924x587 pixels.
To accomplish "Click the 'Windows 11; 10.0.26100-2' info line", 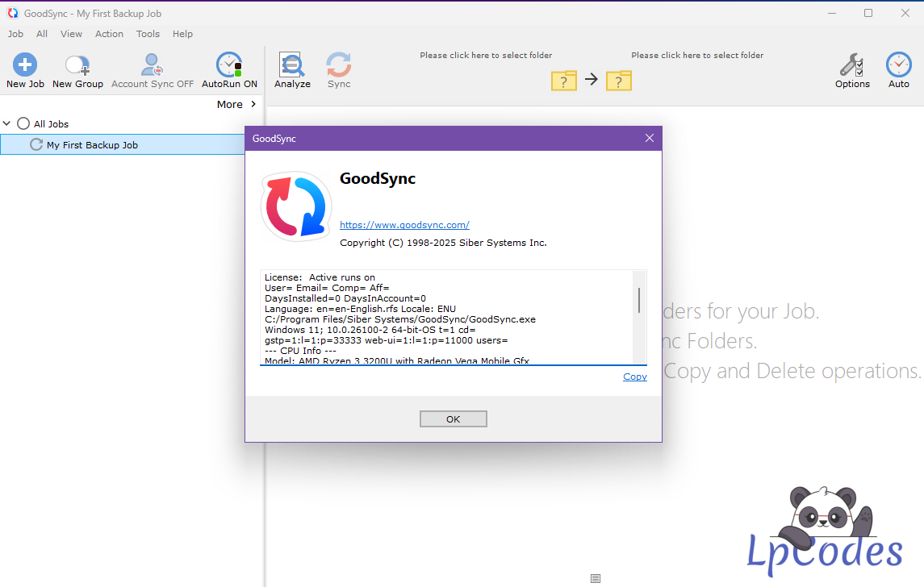I will click(x=370, y=330).
